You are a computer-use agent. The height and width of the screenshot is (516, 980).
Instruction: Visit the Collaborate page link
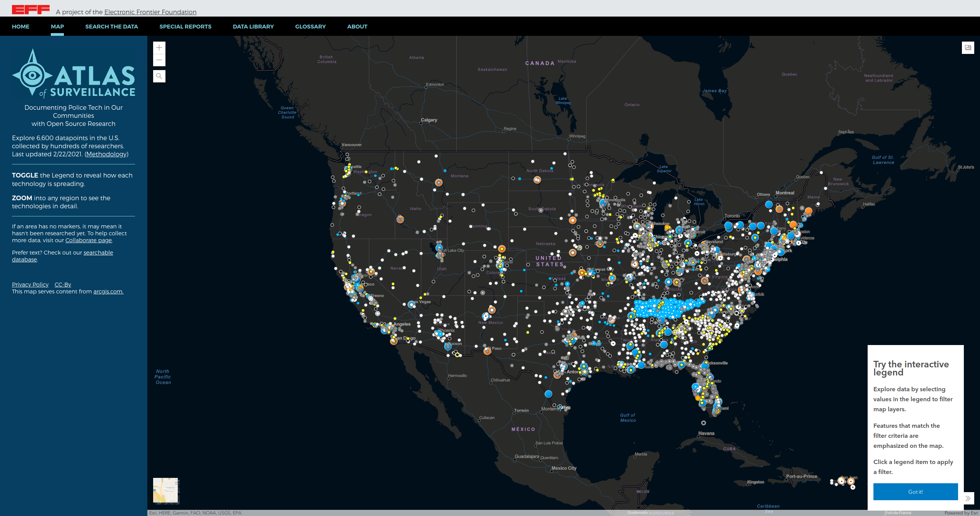(88, 240)
